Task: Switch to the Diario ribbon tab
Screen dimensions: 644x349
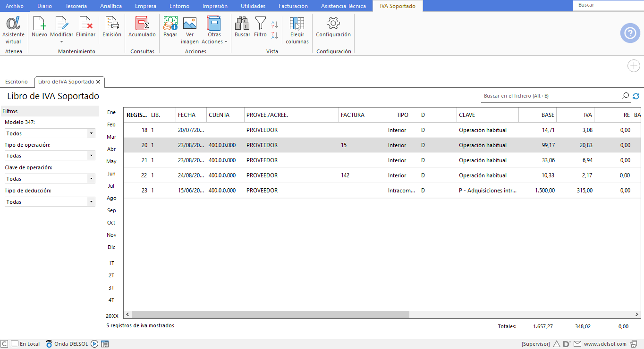Action: pos(45,6)
